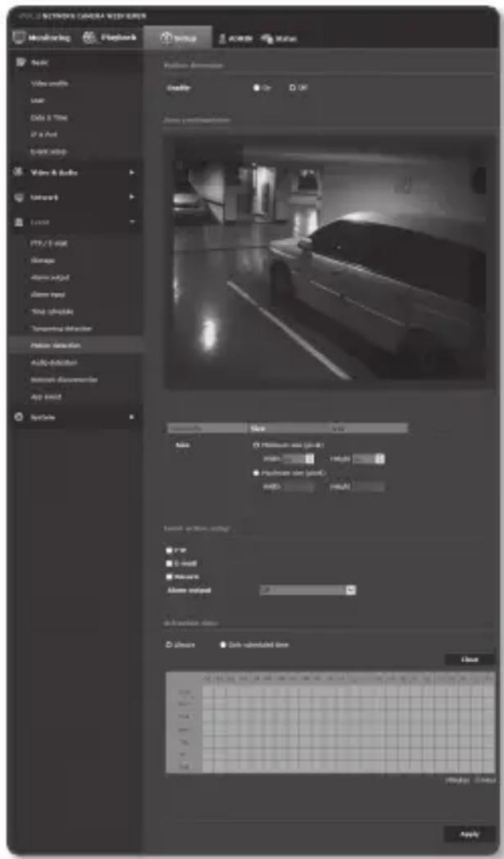Select the Setup tab
This screenshot has width=504, height=859.
click(178, 39)
